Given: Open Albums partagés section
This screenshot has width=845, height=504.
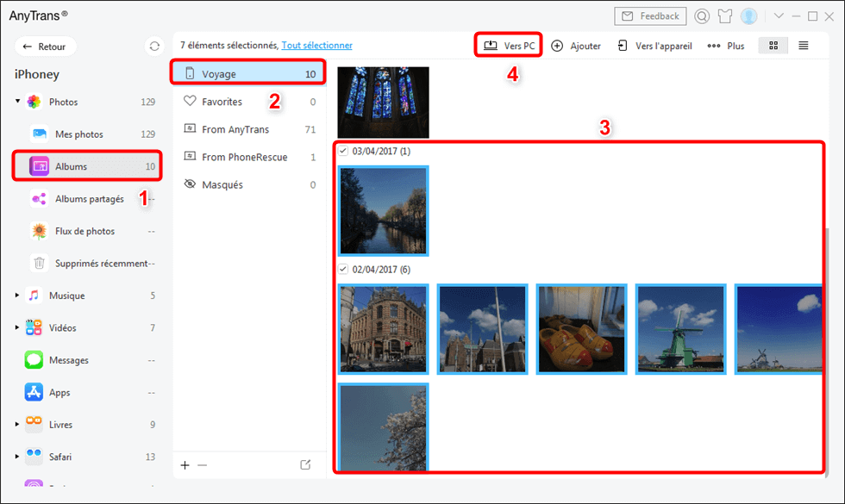Looking at the screenshot, I should [87, 199].
